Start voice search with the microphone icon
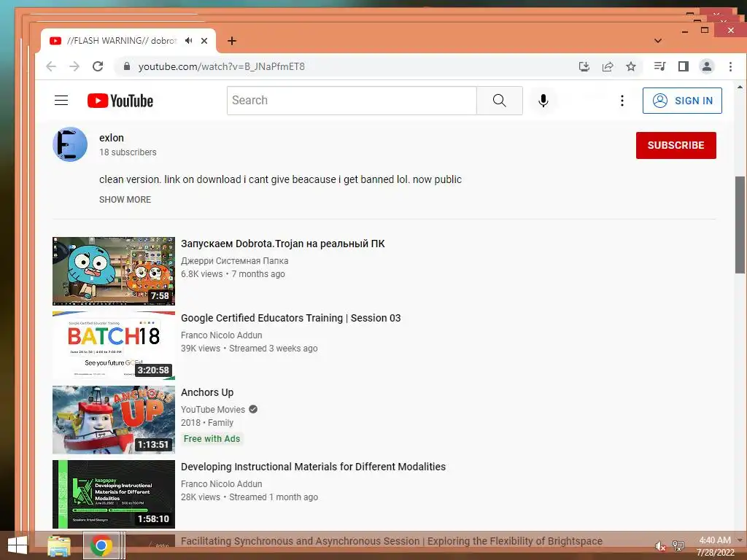The height and width of the screenshot is (560, 747). (x=543, y=101)
